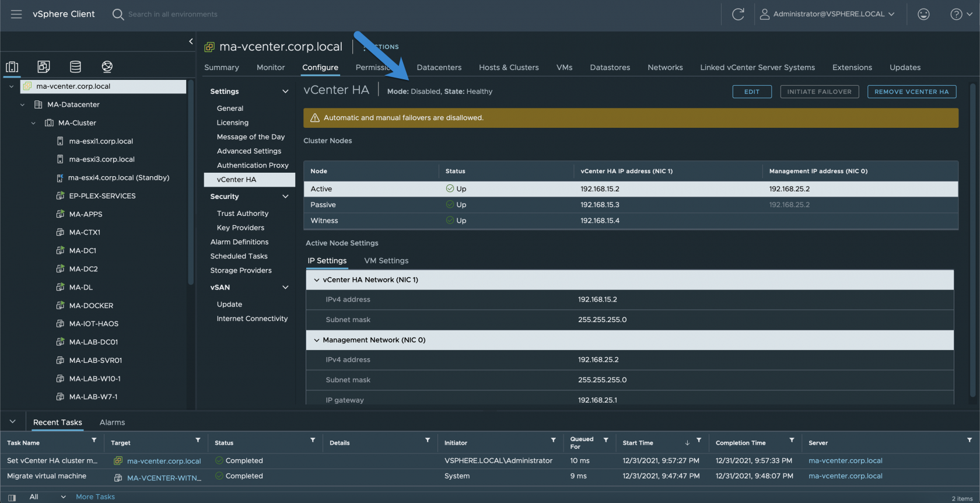Collapse the vSAN section
Viewport: 980px width, 503px height.
[x=285, y=288]
